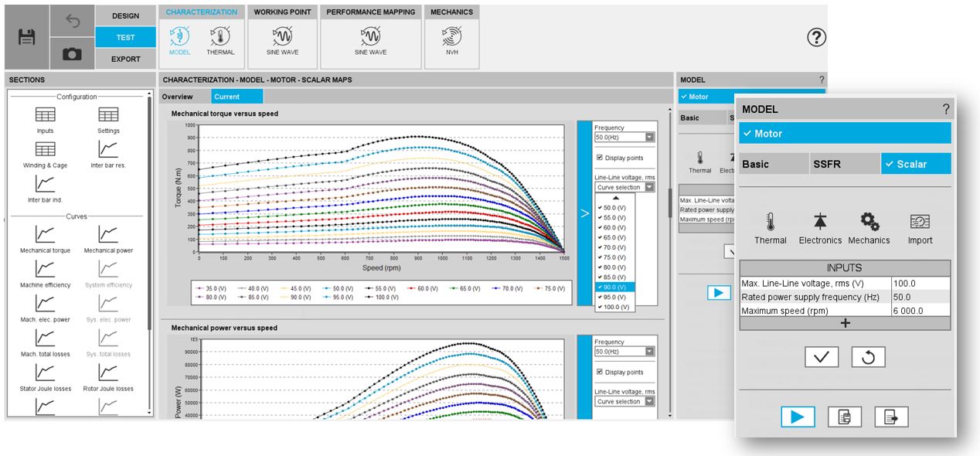Click the Import icon in Model panel
The height and width of the screenshot is (456, 980).
[x=920, y=228]
